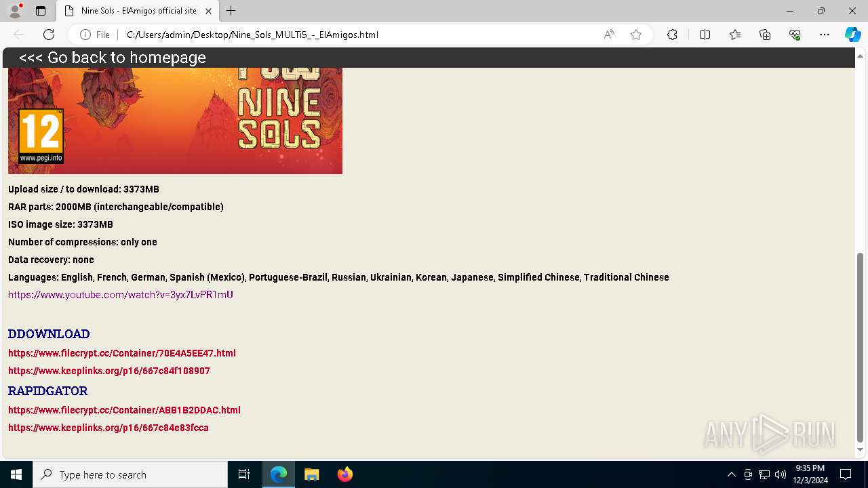Open the Windows Start menu
Screen dimensions: 868x488
16,474
